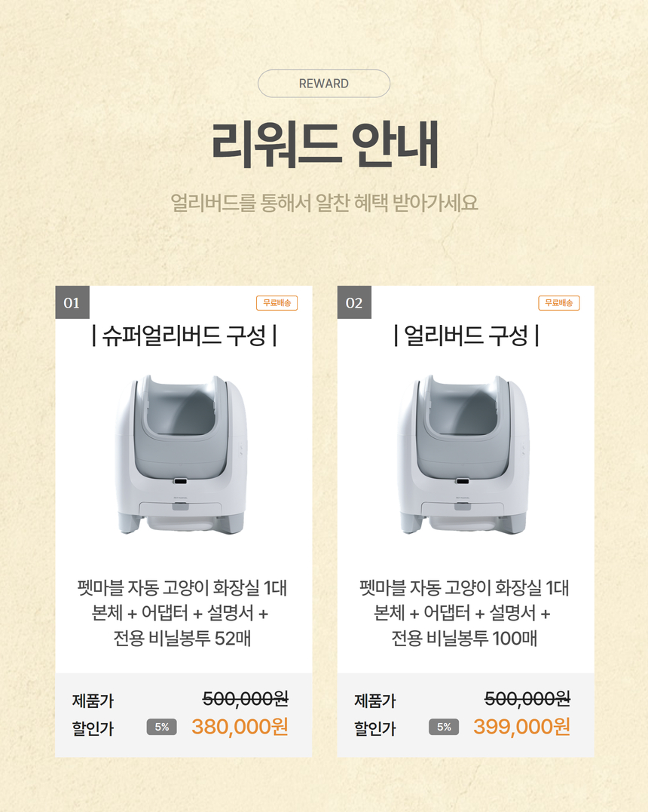Click the 380,000원 discounted price
This screenshot has height=812, width=648.
[240, 727]
